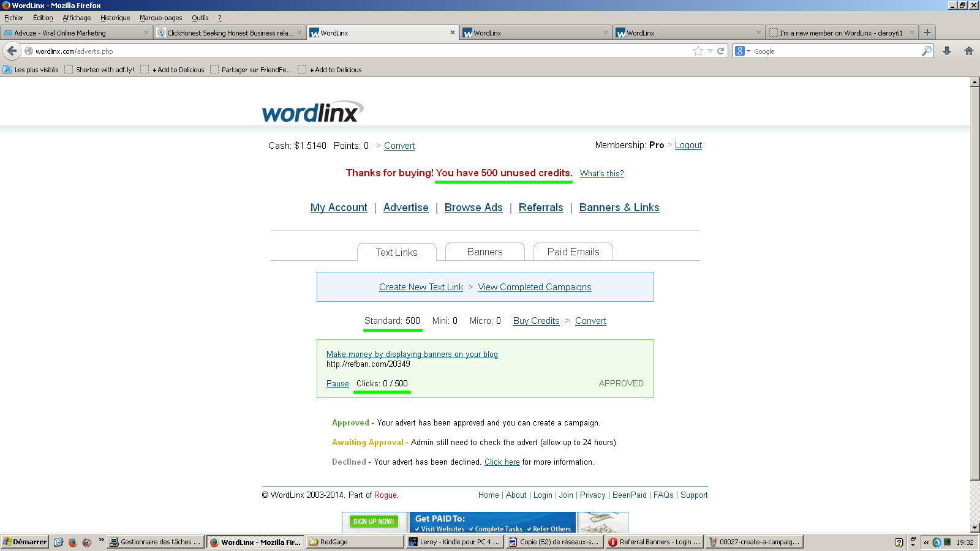
Task: Start a search with the magnifier icon
Action: pyautogui.click(x=927, y=51)
